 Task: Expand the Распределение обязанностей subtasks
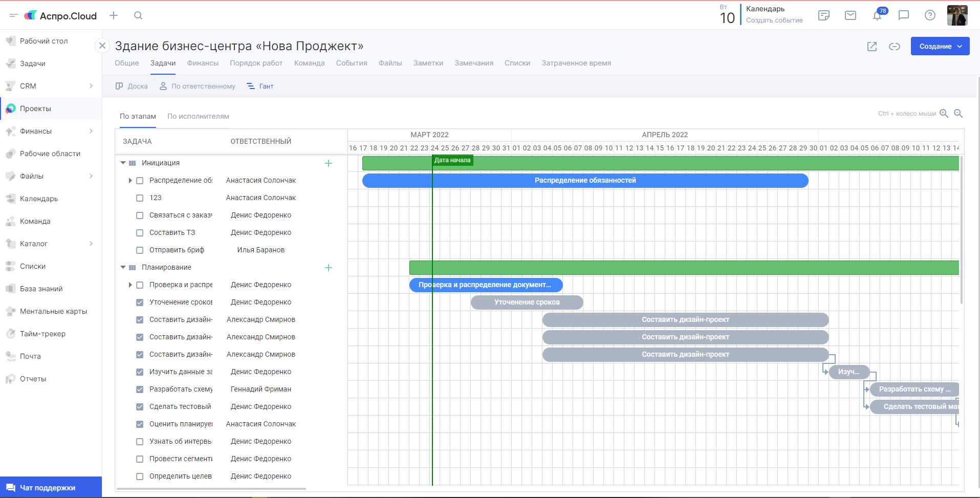[x=130, y=181]
